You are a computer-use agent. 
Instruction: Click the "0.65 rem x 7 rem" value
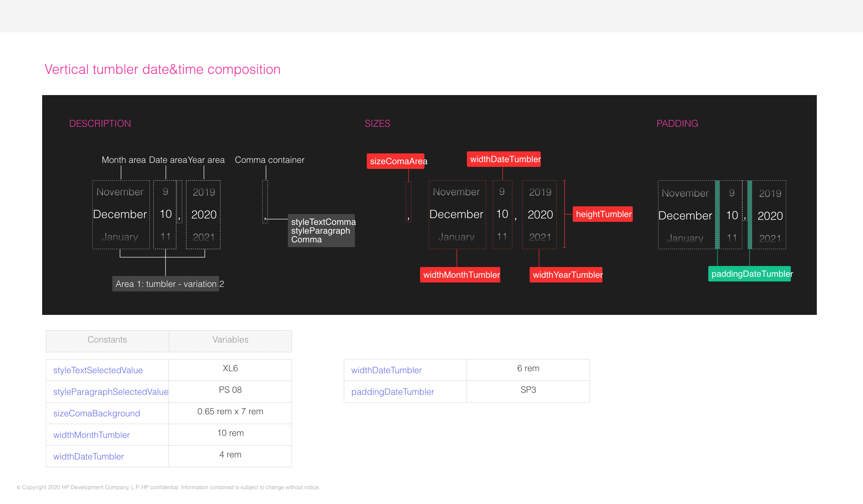click(x=230, y=411)
